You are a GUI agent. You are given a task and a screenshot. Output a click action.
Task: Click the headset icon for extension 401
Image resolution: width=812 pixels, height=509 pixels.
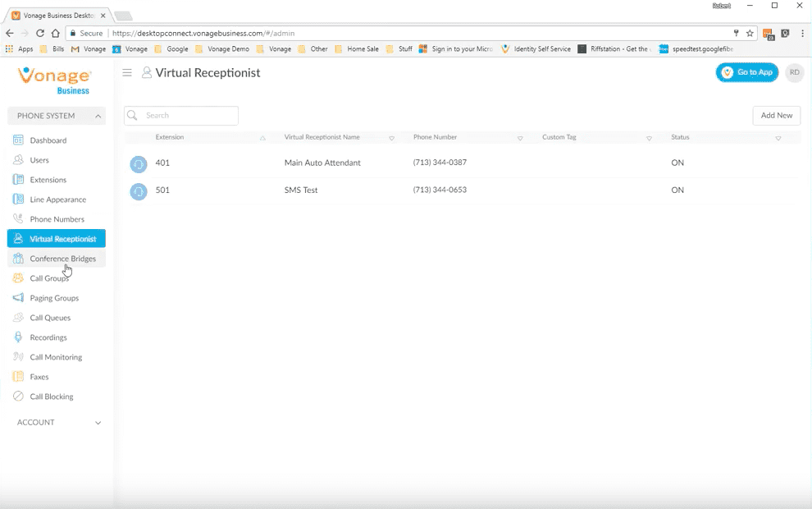(139, 164)
